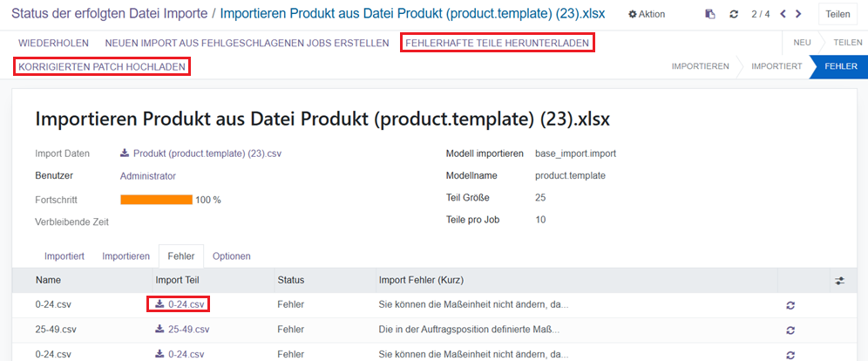
Task: Click Fehlerhafte Teile Herunterladen
Action: click(498, 43)
